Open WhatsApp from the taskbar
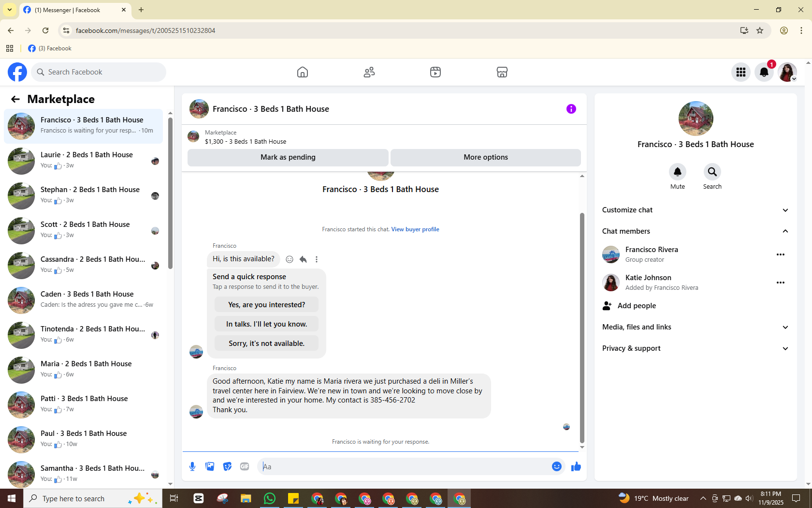The width and height of the screenshot is (812, 508). (270, 498)
